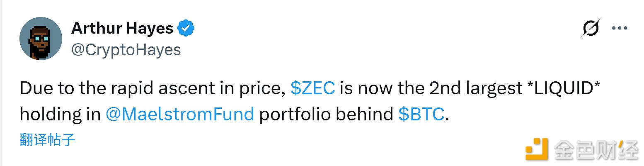Viewport: 644px width, 166px height.
Task: Open Arthur Hayes' pixel-art profile avatar
Action: pos(41,39)
